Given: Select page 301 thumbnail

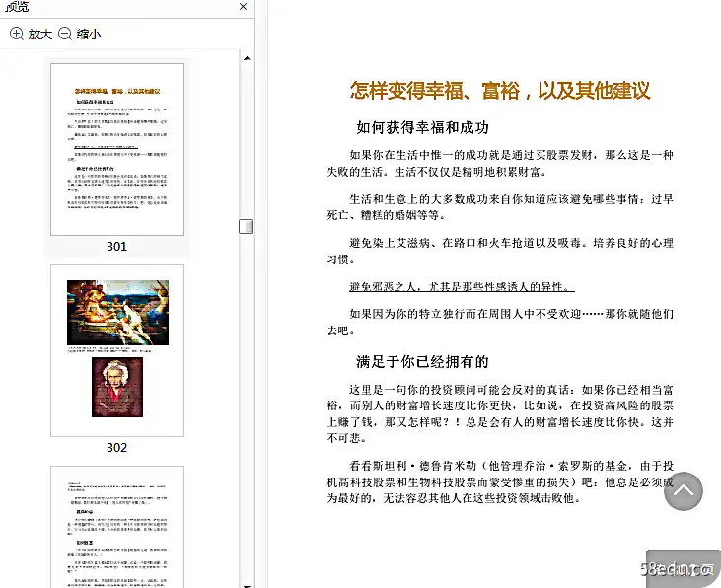Looking at the screenshot, I should pos(117,150).
